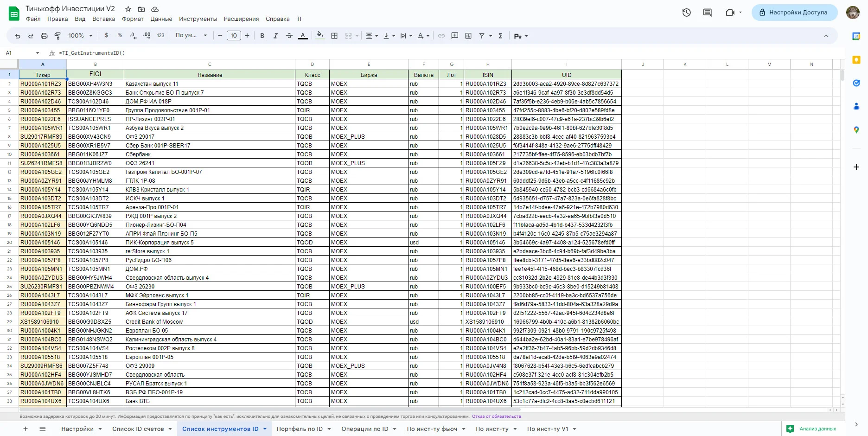
Task: Open the Файл menu
Action: 33,19
